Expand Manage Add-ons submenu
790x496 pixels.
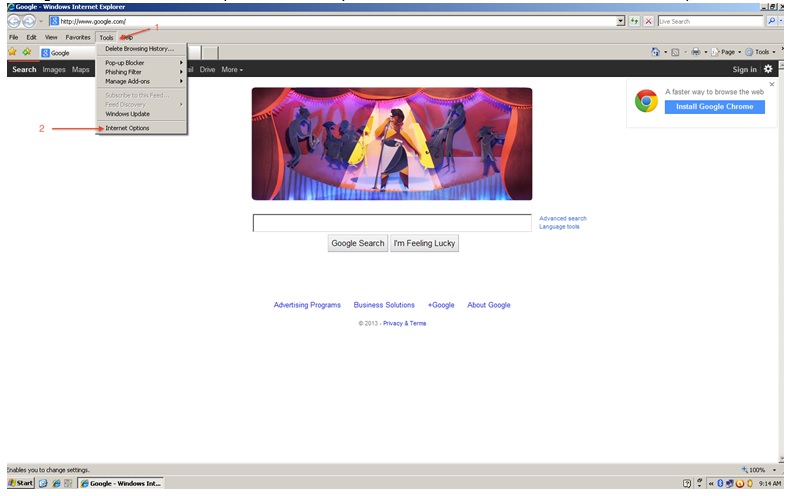142,81
